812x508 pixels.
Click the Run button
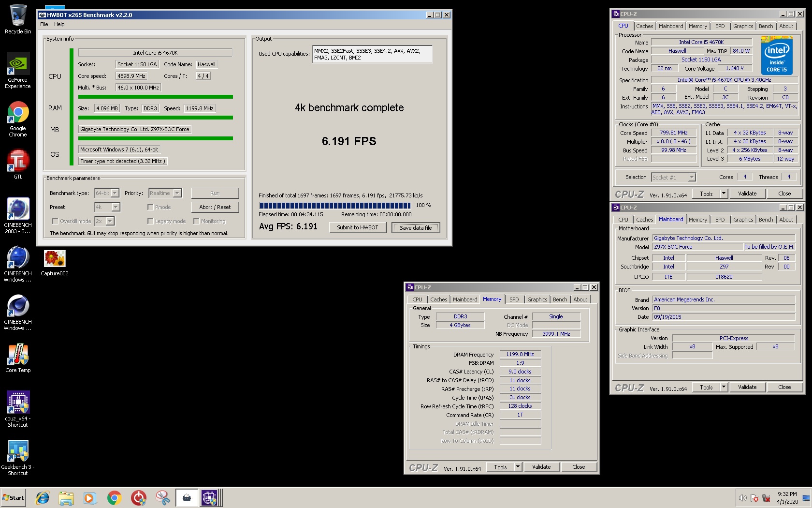215,193
